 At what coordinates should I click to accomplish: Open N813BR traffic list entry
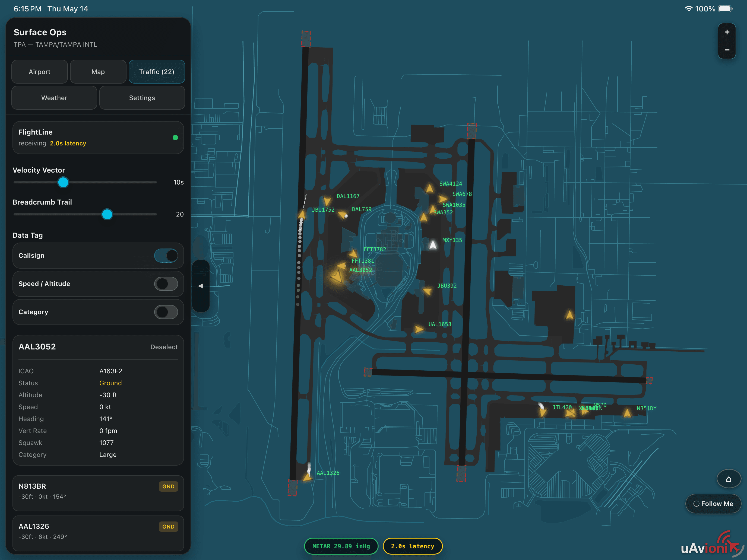[98, 493]
